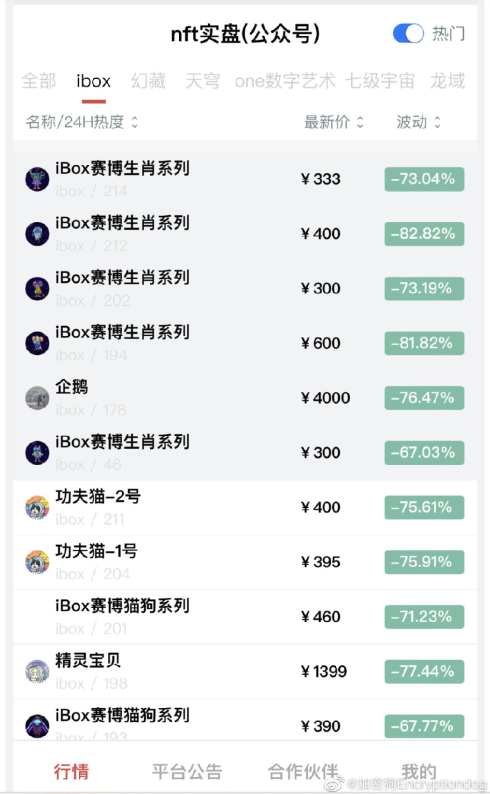This screenshot has width=490, height=794.
Task: Click the 企鹅 penguin avatar icon
Action: point(37,398)
